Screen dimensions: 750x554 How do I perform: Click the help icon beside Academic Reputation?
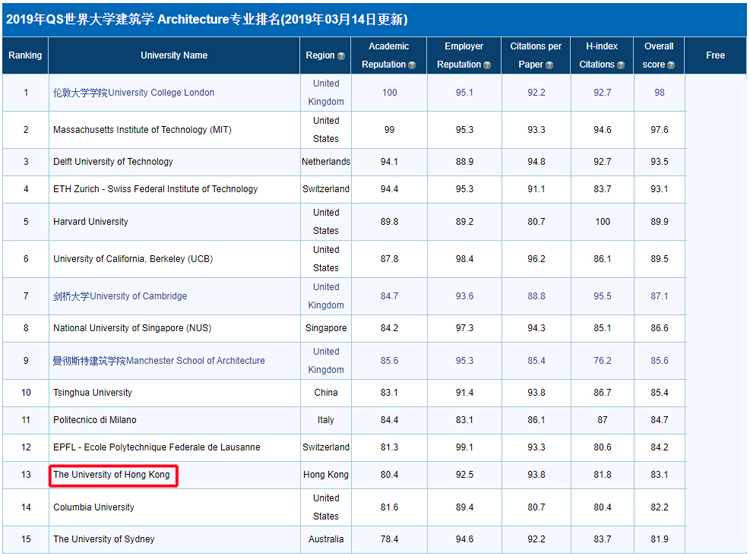coord(412,65)
